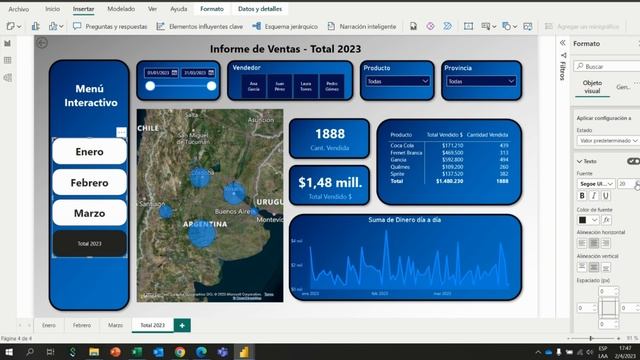Insert Elementos influyentes clave visual
The width and height of the screenshot is (640, 360).
[x=200, y=27]
